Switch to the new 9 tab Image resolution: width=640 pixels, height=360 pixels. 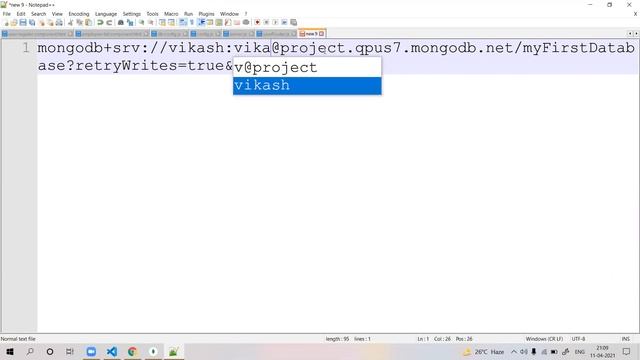311,33
